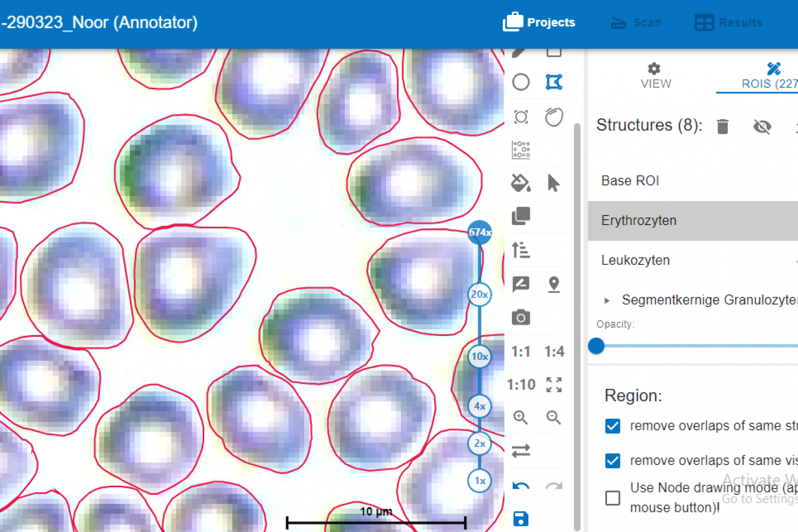This screenshot has width=798, height=532.
Task: Expand the Segmentkernige Granulozyten structure
Action: pyautogui.click(x=607, y=301)
